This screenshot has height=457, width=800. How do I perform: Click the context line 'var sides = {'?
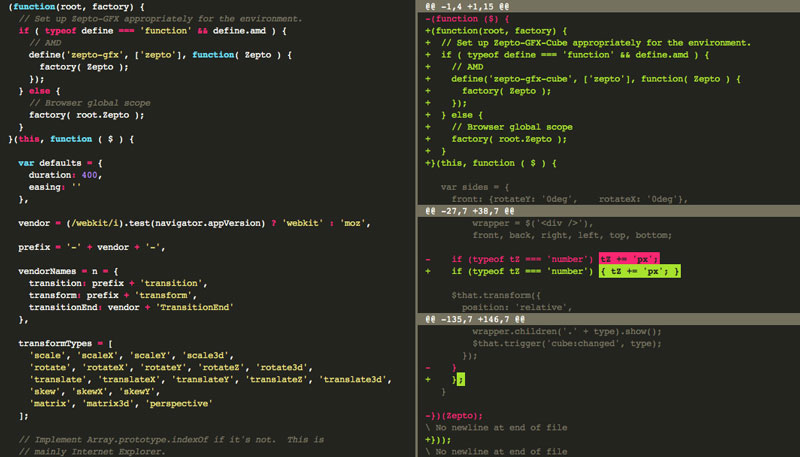click(x=474, y=187)
